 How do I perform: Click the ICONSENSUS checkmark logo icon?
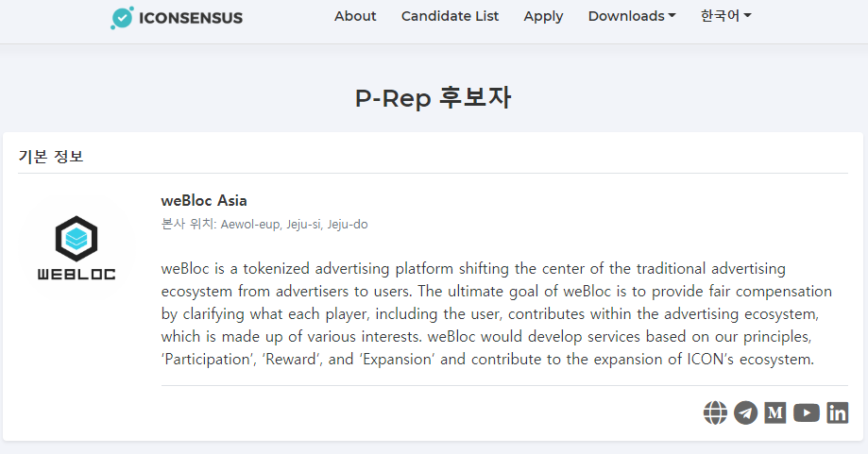pyautogui.click(x=122, y=18)
